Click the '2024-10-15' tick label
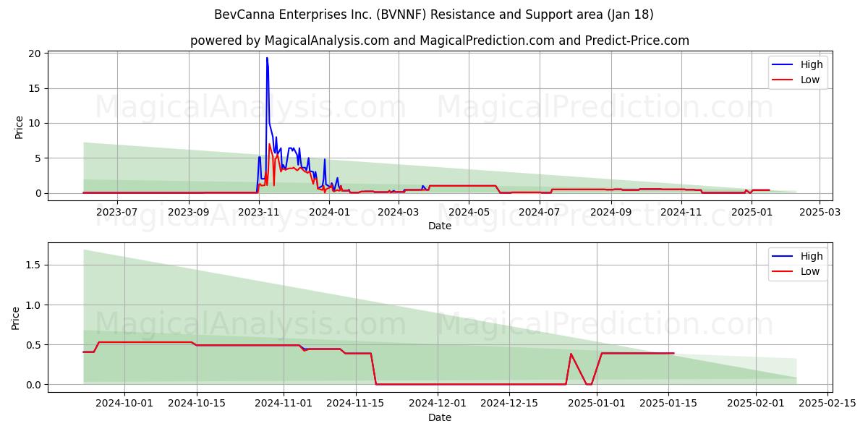The image size is (868, 434). pyautogui.click(x=197, y=404)
